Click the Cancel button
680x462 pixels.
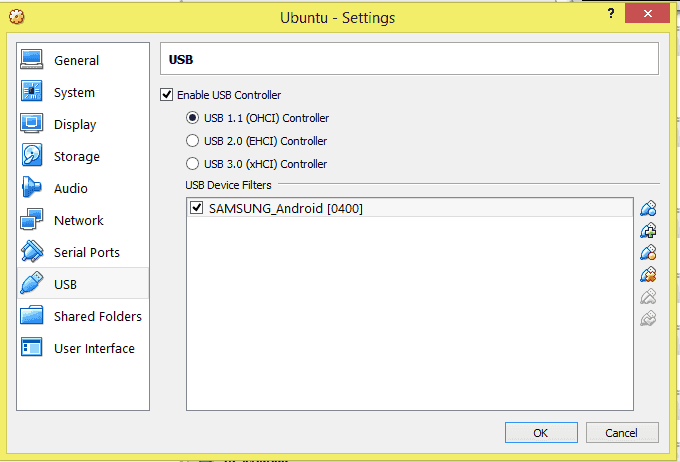click(622, 433)
